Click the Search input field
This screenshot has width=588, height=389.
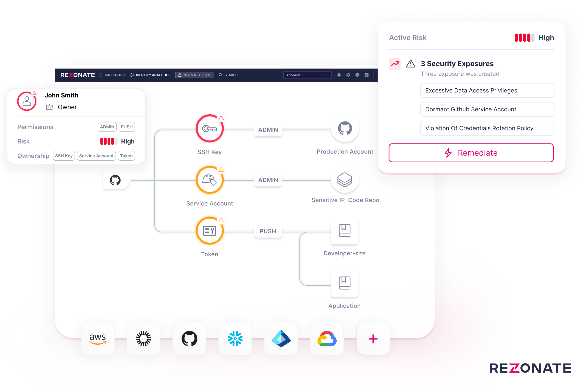tap(231, 75)
